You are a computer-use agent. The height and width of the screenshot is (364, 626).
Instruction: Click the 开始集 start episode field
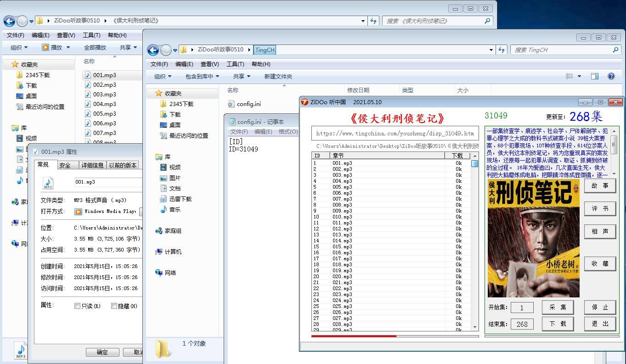coord(522,308)
